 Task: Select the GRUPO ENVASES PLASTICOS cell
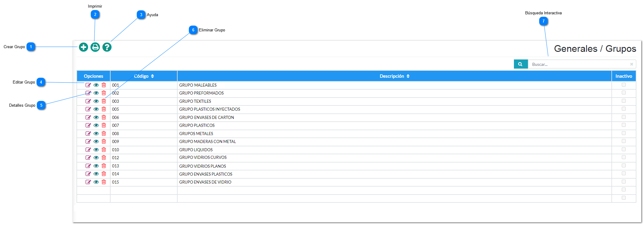(x=395, y=174)
